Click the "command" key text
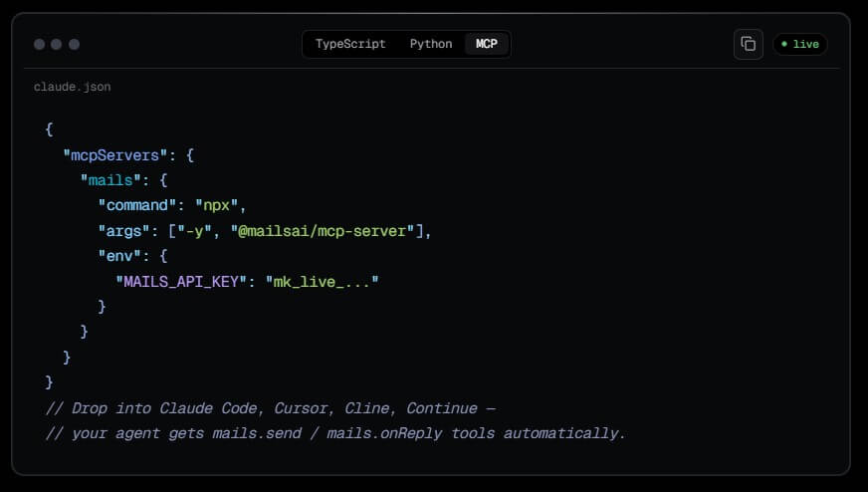Image resolution: width=868 pixels, height=492 pixels. pyautogui.click(x=137, y=205)
